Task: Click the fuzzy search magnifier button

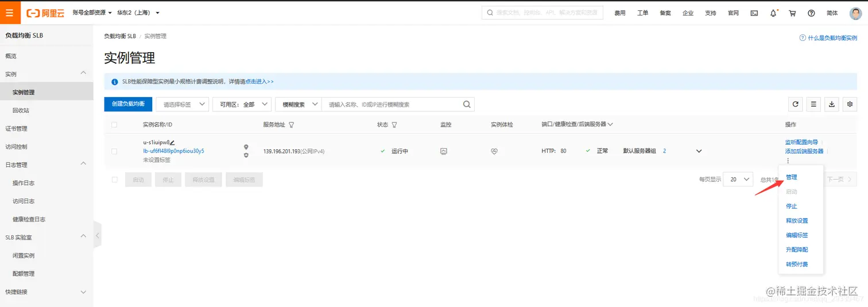Action: (467, 104)
